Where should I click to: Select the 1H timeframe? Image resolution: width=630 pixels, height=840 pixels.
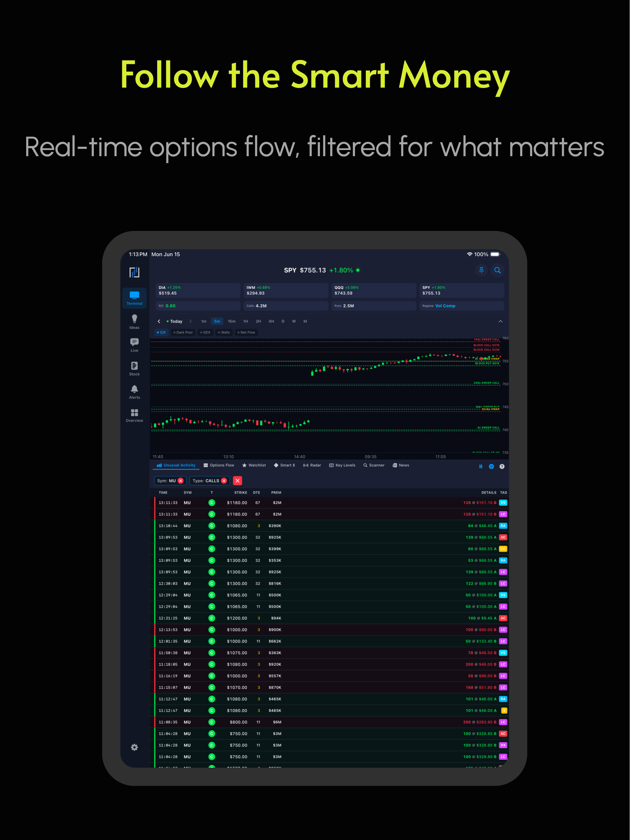pos(245,321)
